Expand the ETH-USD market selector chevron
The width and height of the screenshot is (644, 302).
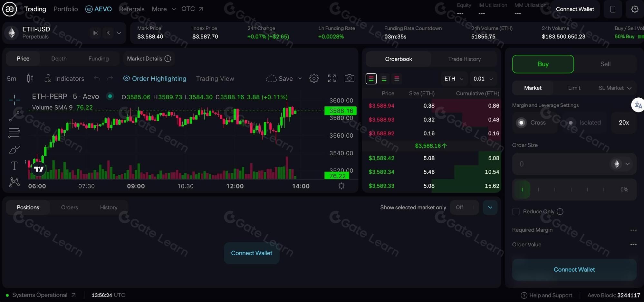(119, 33)
